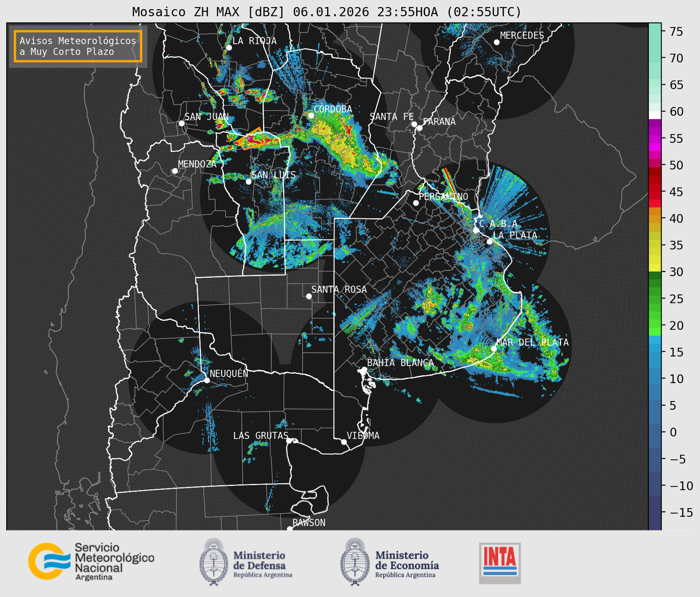
Task: Click the magenta 55 dBZ color band
Action: (654, 139)
